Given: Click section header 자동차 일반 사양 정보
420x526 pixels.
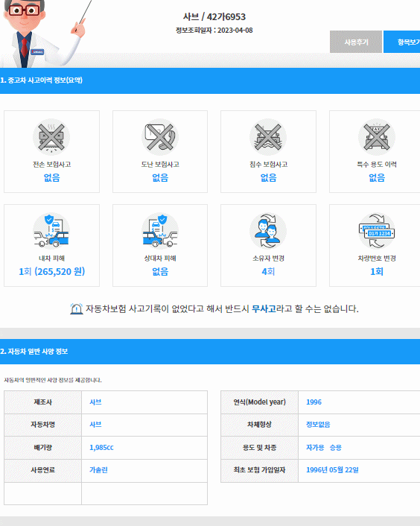Looking at the screenshot, I should [x=34, y=351].
